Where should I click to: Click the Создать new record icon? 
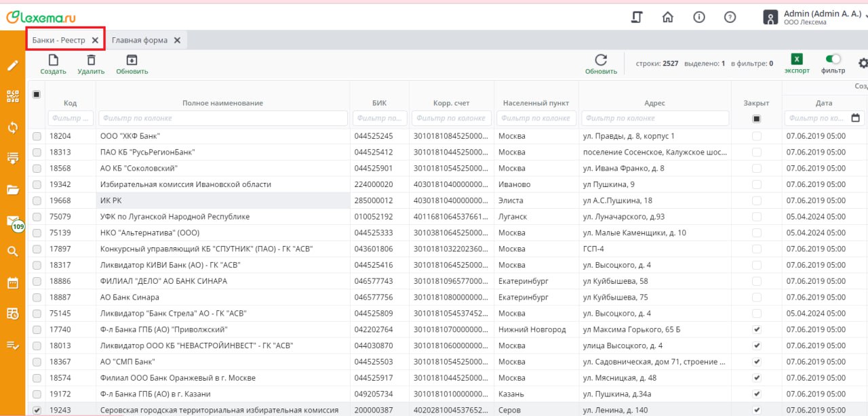coord(53,60)
